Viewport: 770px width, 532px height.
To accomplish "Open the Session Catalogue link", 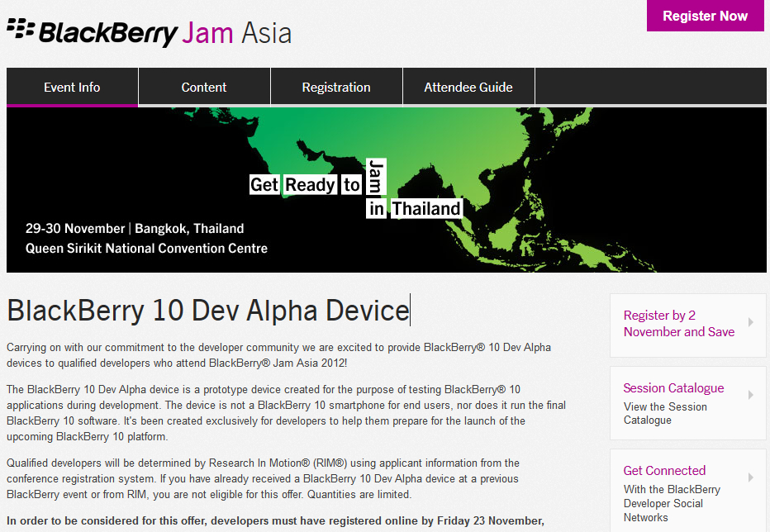I will (x=674, y=388).
